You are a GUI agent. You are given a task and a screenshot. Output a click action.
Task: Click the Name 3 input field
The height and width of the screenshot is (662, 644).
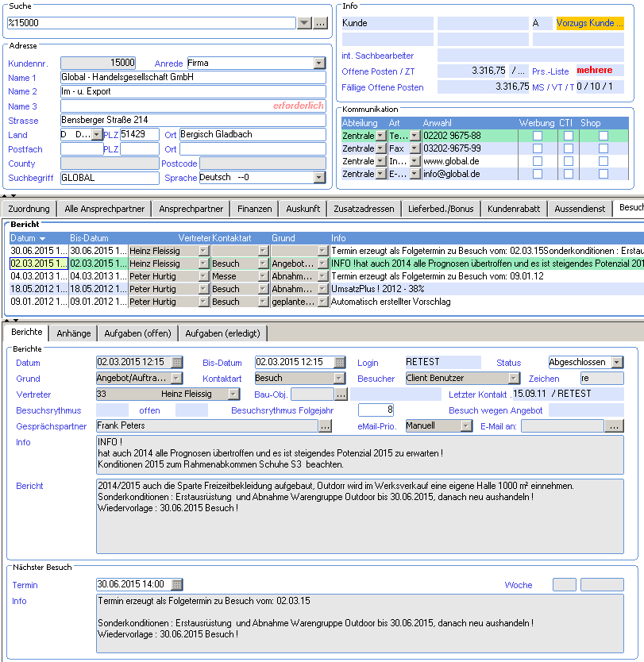pos(193,106)
